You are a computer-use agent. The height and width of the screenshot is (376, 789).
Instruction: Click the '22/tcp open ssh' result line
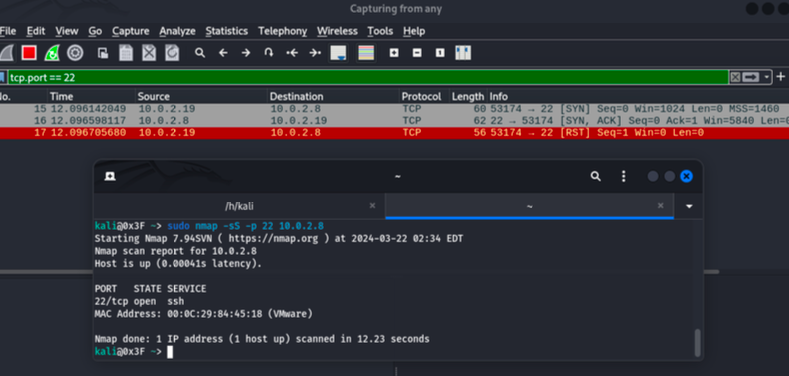(x=139, y=302)
